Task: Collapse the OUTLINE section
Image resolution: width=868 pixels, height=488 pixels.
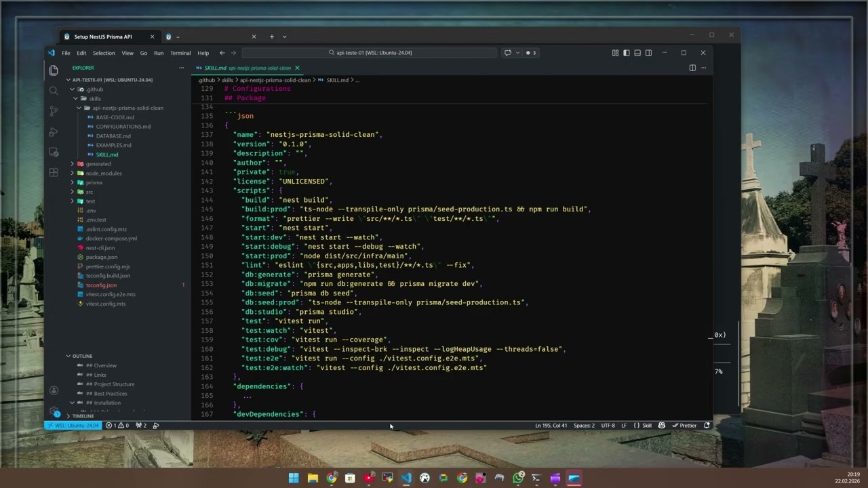Action: point(81,356)
